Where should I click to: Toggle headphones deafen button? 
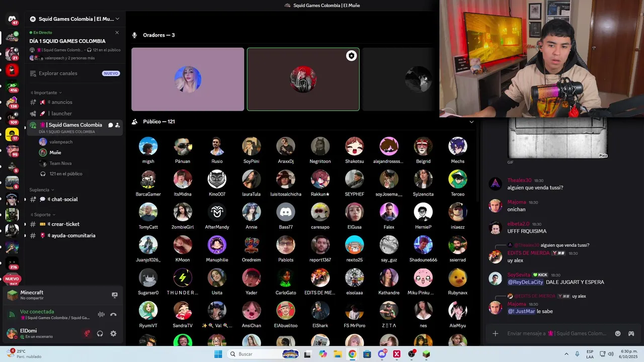coord(100,333)
